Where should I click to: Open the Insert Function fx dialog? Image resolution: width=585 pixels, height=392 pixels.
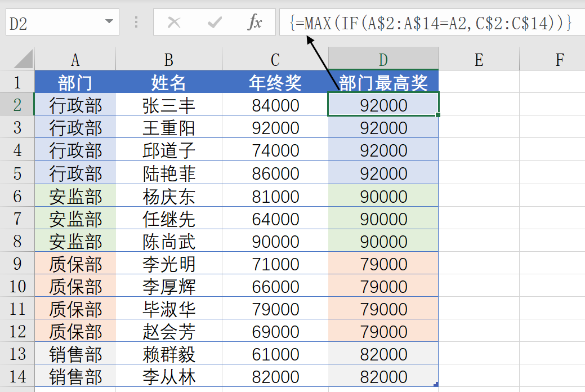click(255, 23)
